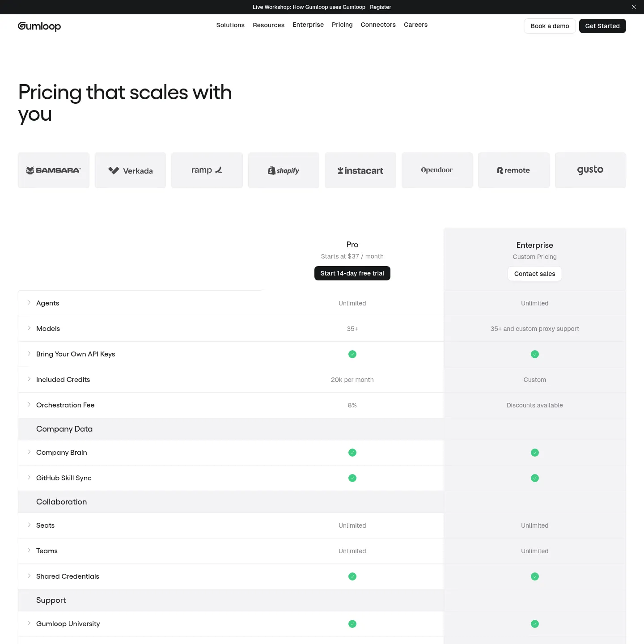Click the gusto logo card
This screenshot has height=644, width=644.
(x=590, y=170)
